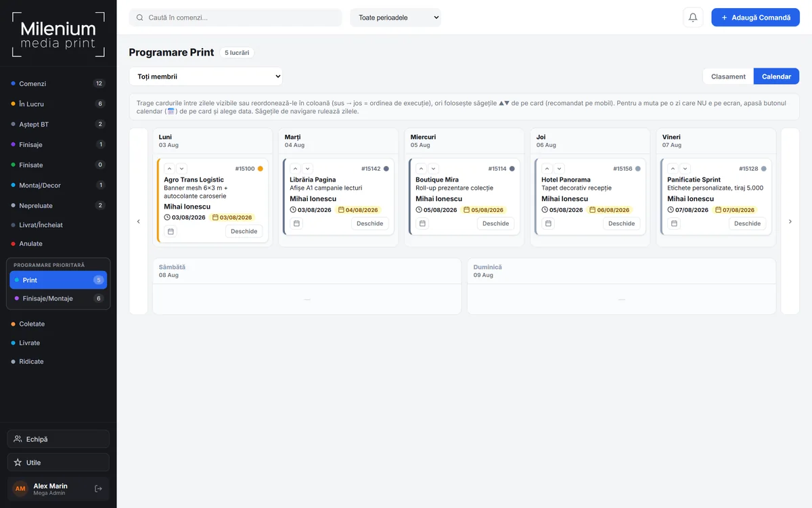Click the logout icon beside Alex Marin
Screen dimensions: 812x508
[x=98, y=488]
